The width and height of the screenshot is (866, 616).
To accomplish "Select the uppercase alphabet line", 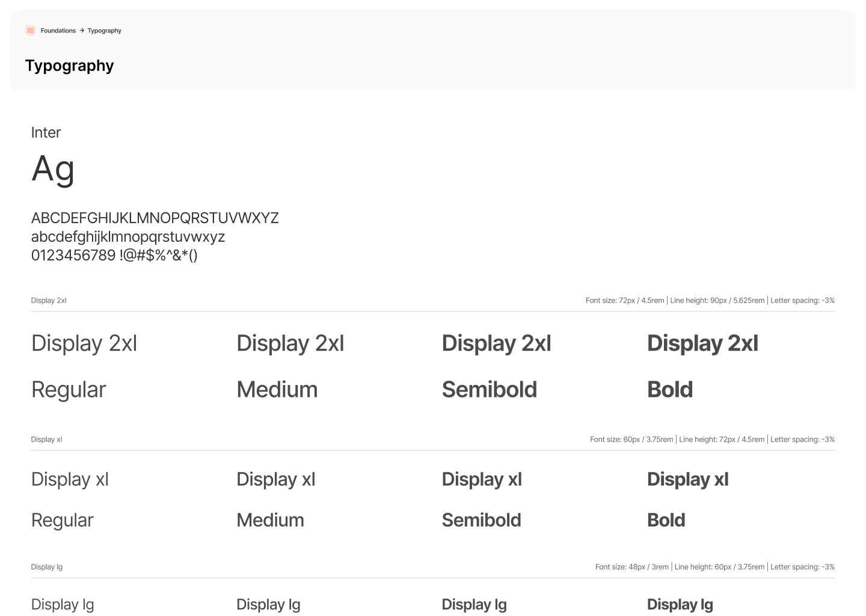I will pyautogui.click(x=155, y=218).
